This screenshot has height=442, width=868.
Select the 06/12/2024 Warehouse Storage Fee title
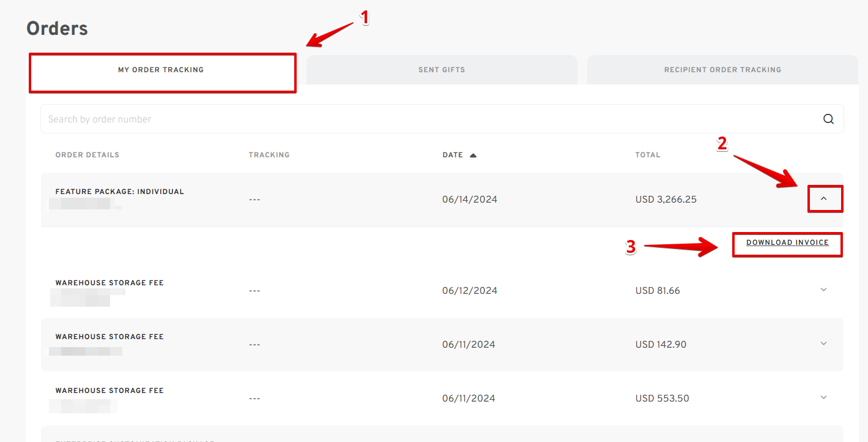click(x=109, y=283)
